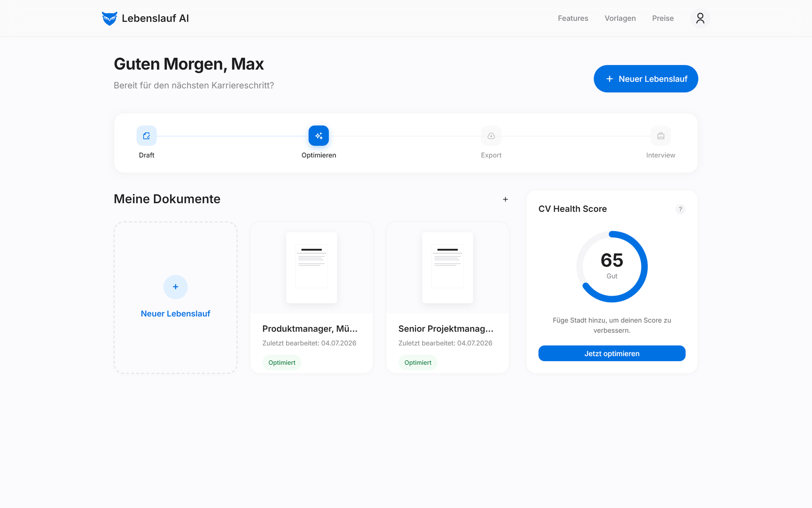This screenshot has height=508, width=812.
Task: Open the Produktmanager document thumbnail
Action: click(x=312, y=268)
